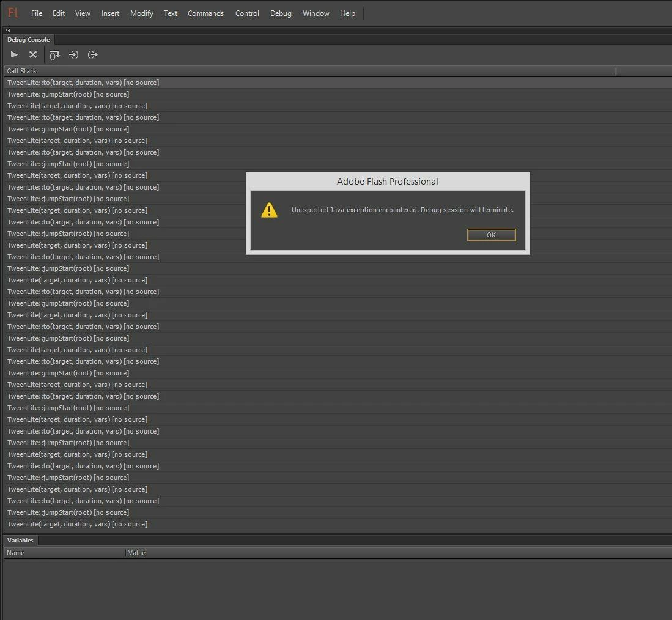
Task: Open the Commands menu
Action: click(205, 13)
